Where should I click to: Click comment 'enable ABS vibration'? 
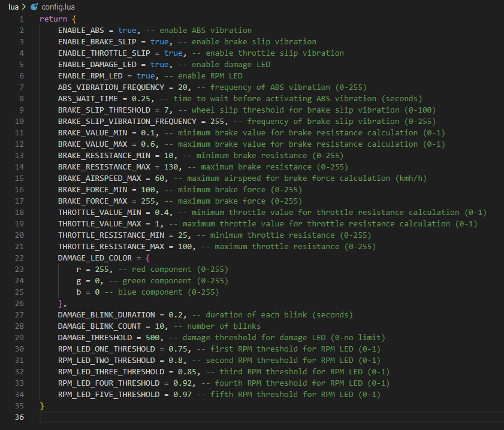206,31
